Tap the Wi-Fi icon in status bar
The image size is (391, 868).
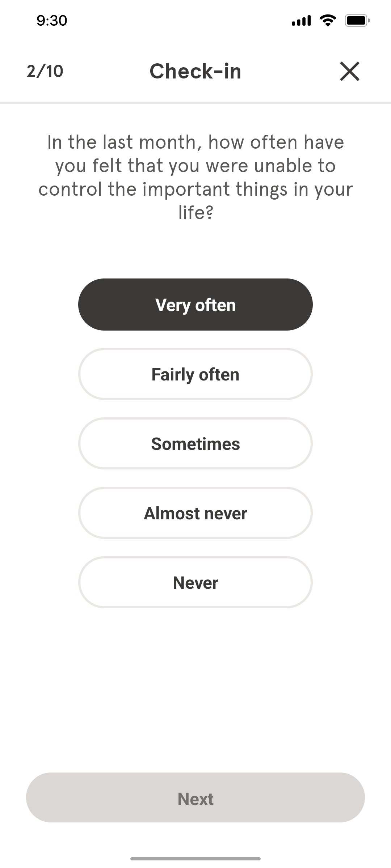tap(327, 21)
